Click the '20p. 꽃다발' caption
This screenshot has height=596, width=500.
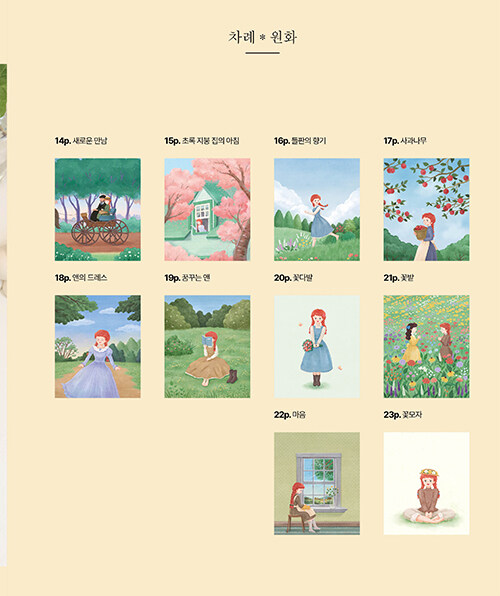click(x=293, y=278)
